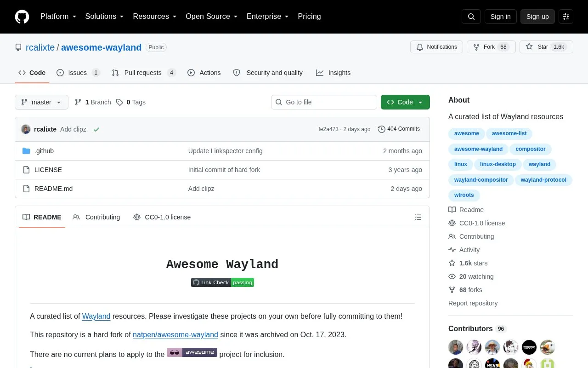Switch to the CC0-1.0 license file tab
Image resolution: width=588 pixels, height=368 pixels.
coord(162,217)
